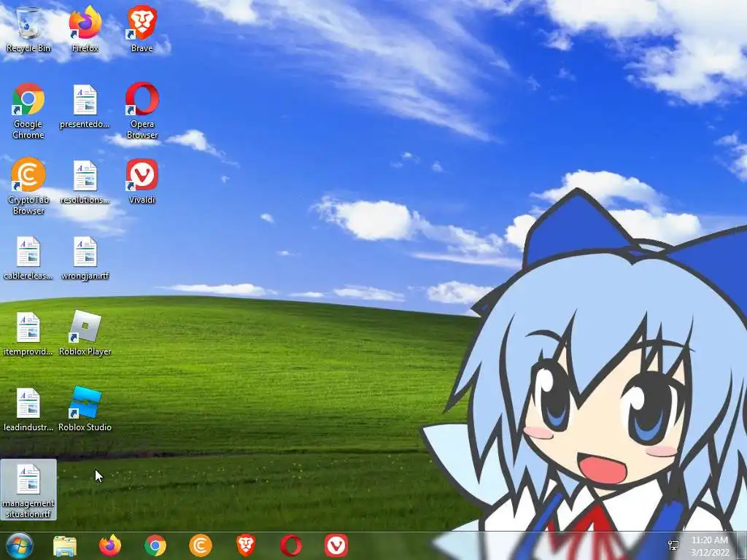Launch Vivaldi from the taskbar
Screen dimensions: 747x560
pos(336,545)
